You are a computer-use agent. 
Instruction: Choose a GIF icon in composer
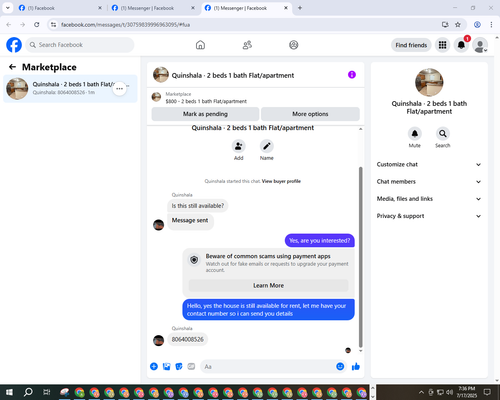(191, 367)
